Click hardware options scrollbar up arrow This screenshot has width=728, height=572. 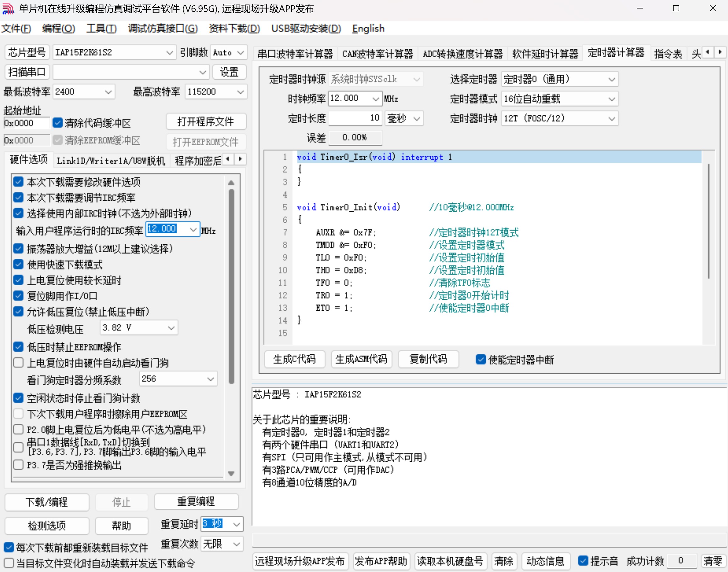point(231,183)
